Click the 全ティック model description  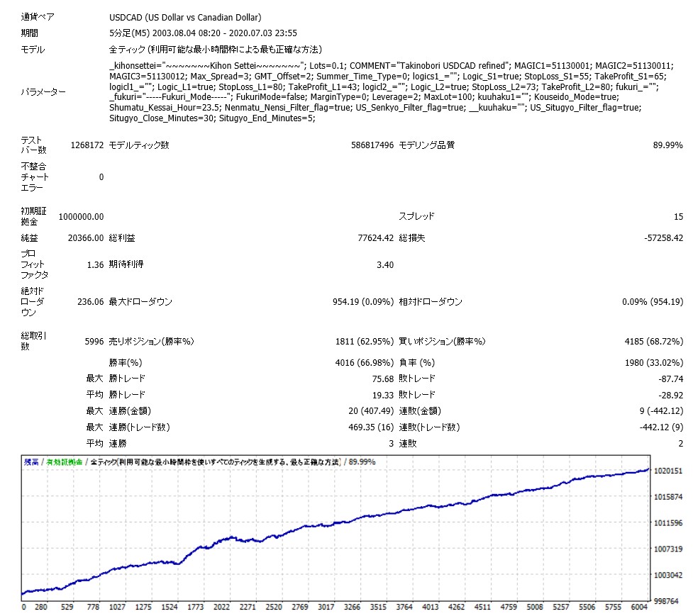pos(215,50)
